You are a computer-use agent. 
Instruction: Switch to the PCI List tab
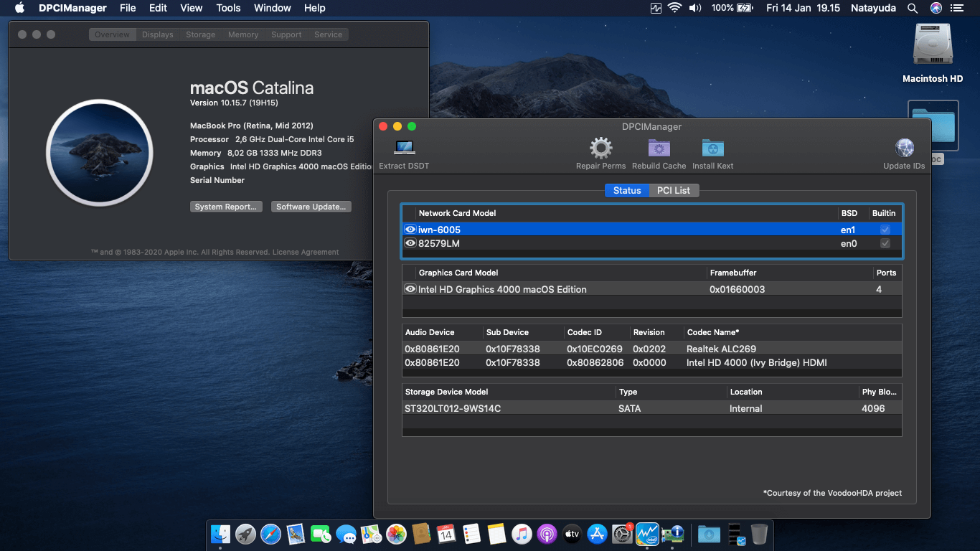[x=673, y=190]
